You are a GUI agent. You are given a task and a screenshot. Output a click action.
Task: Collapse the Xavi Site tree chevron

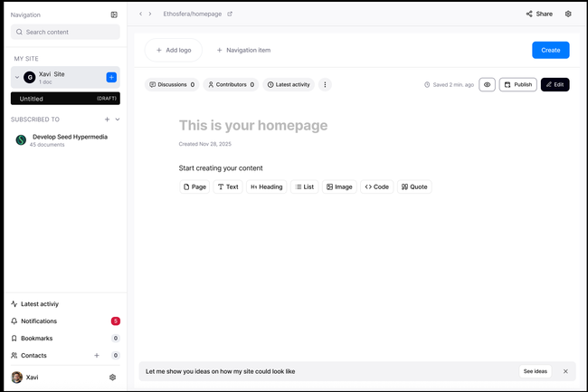(x=16, y=78)
